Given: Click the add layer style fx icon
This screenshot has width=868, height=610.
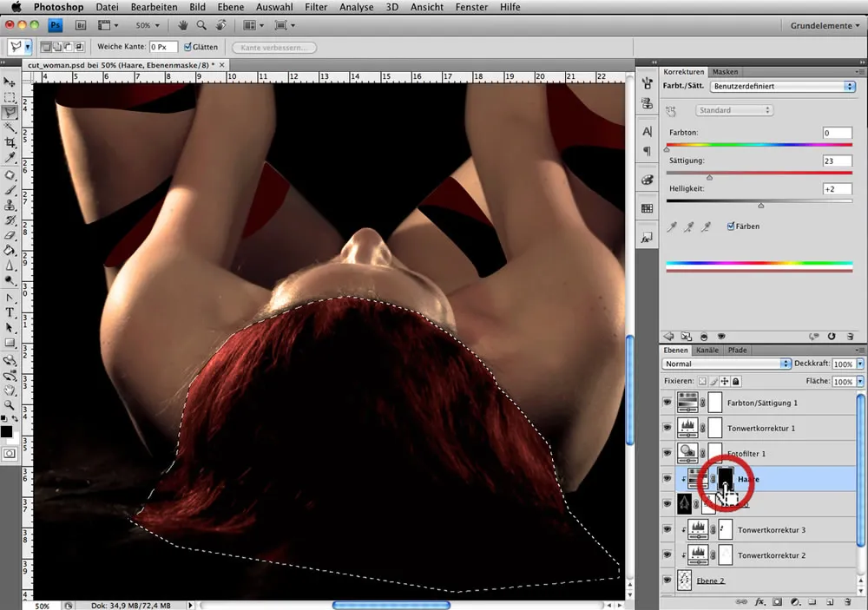Looking at the screenshot, I should [759, 601].
